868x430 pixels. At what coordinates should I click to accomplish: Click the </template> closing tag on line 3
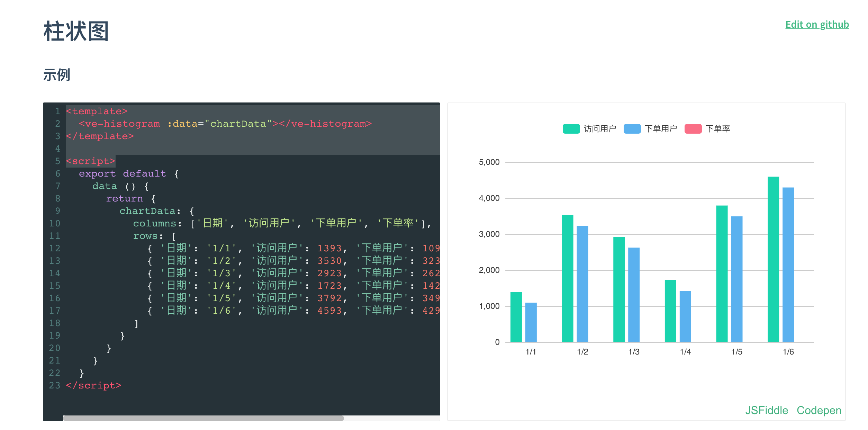click(x=100, y=136)
